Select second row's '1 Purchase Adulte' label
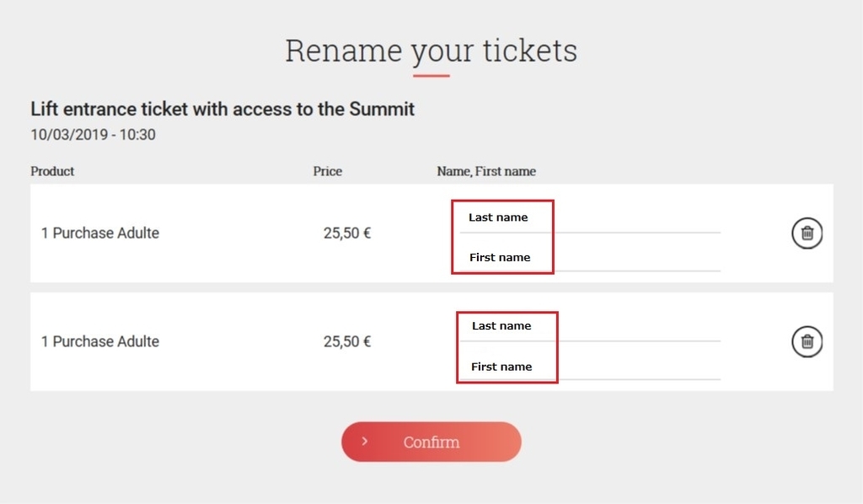 [x=100, y=341]
